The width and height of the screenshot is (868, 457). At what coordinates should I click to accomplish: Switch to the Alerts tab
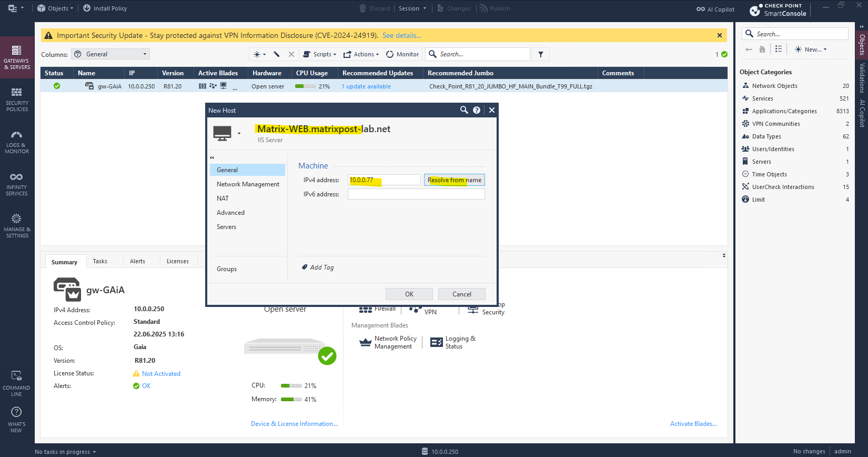pyautogui.click(x=137, y=261)
